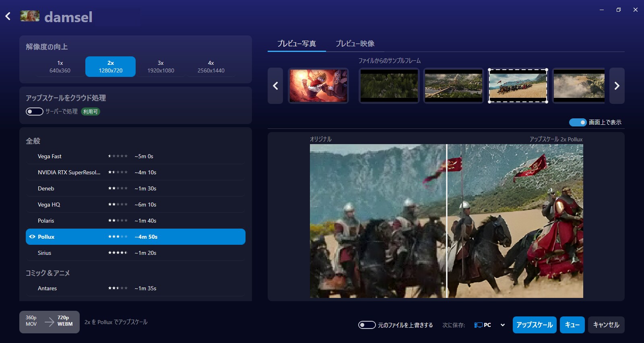Select the horse riders sample frame thumbnail
This screenshot has width=644, height=343.
coord(518,85)
